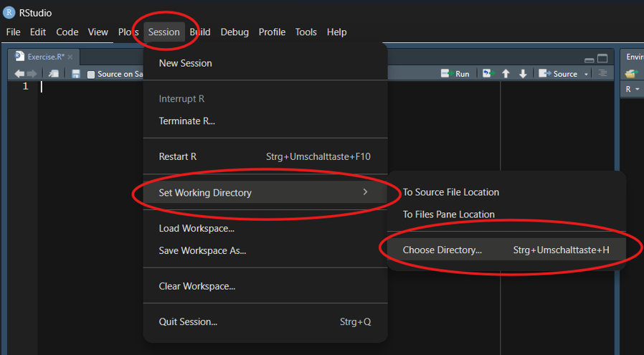Save current document floppy icon

point(75,74)
